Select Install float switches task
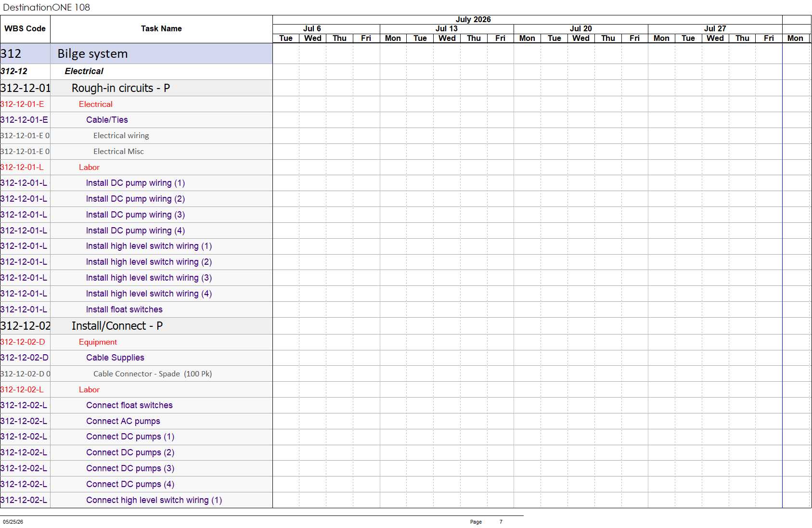This screenshot has width=812, height=528. [x=136, y=309]
